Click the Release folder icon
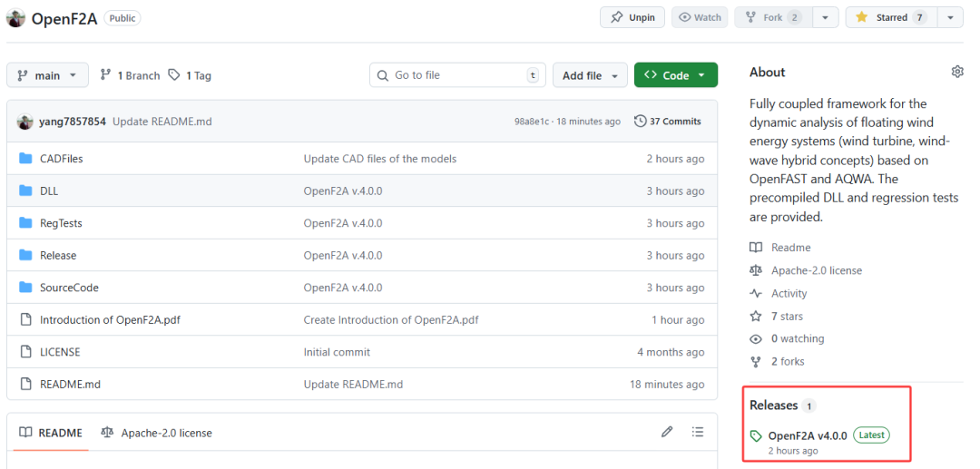980x469 pixels. [x=25, y=256]
